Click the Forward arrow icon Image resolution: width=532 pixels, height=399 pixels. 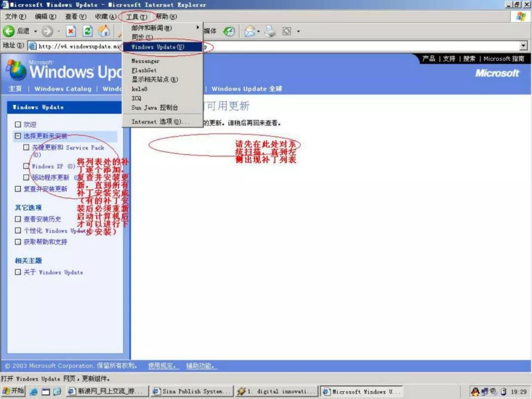click(x=47, y=31)
